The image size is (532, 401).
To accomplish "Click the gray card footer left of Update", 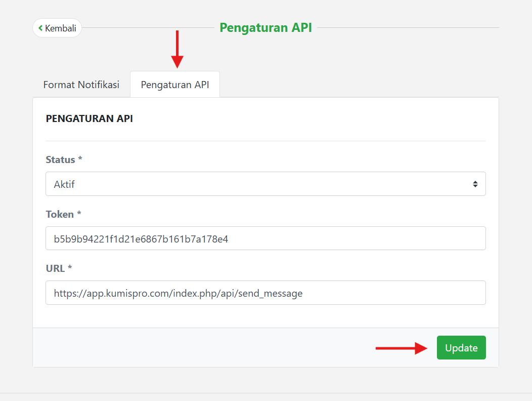I will point(202,348).
